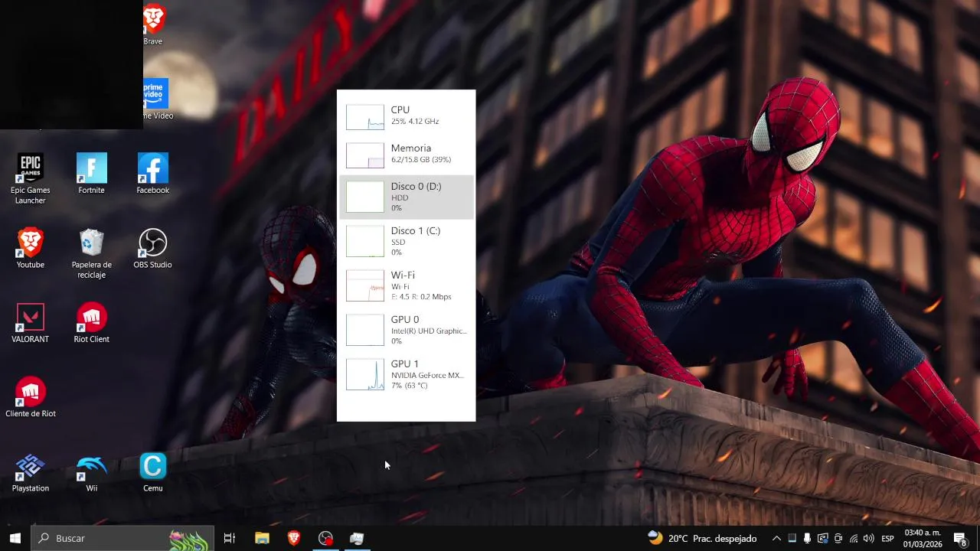Click the OBS recording icon in taskbar
The width and height of the screenshot is (980, 551).
coord(325,539)
